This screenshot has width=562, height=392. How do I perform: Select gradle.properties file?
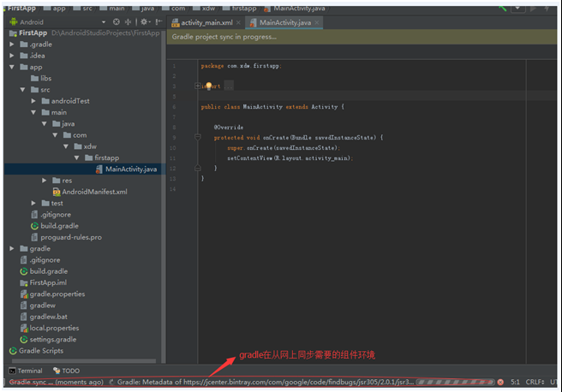click(52, 294)
